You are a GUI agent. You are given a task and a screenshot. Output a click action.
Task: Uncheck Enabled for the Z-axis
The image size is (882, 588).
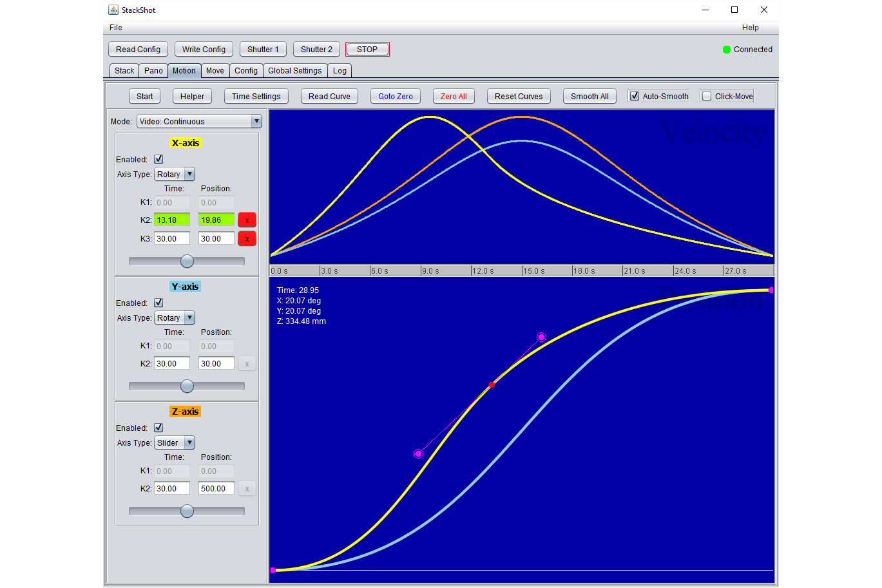click(x=158, y=428)
